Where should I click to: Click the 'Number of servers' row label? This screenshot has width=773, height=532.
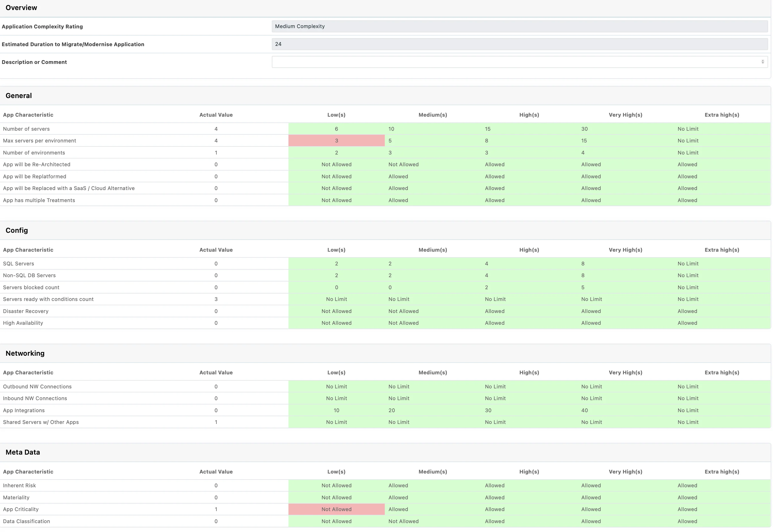coord(26,129)
